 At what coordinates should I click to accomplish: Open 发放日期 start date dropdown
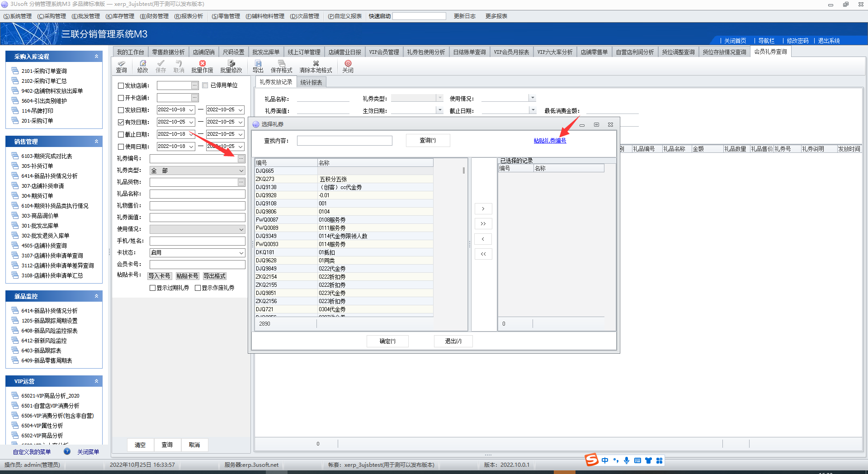point(191,110)
